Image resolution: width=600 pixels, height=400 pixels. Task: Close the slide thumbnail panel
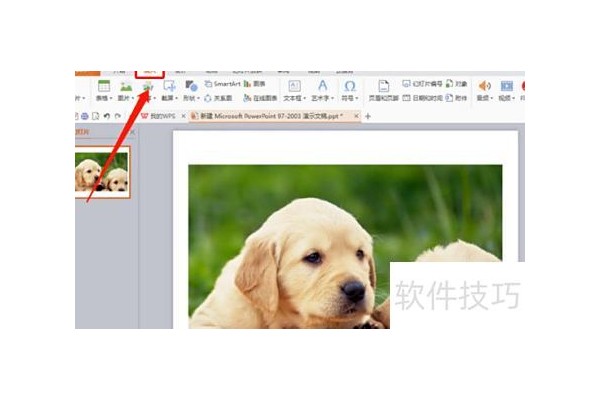(x=132, y=132)
